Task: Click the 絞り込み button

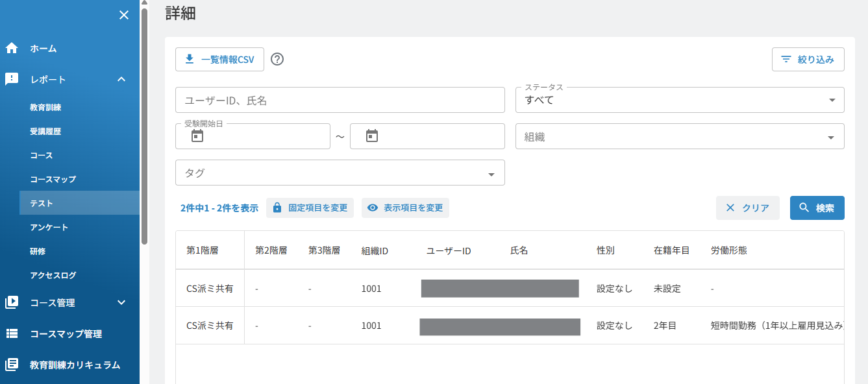Action: tap(808, 59)
